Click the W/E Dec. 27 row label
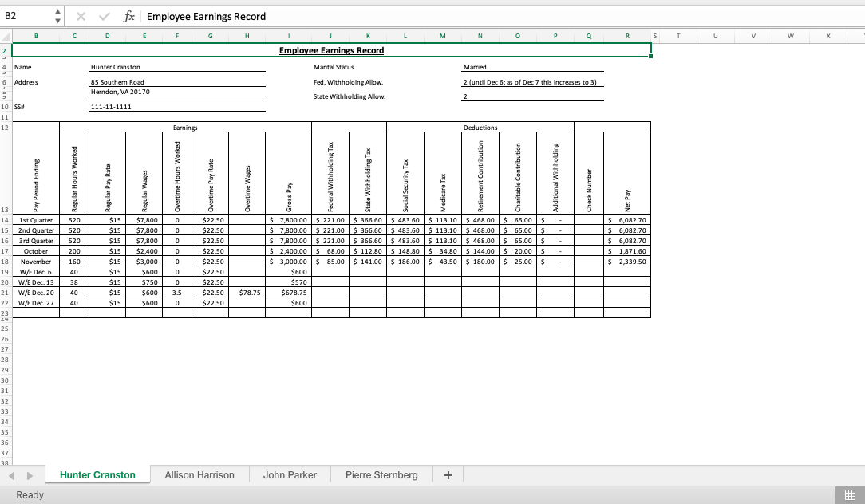Screen dimensions: 865x504 [x=36, y=303]
